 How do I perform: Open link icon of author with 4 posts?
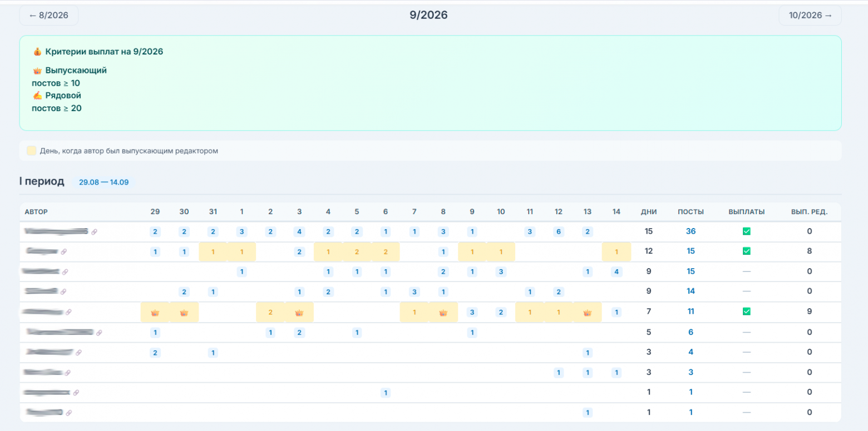coord(78,353)
